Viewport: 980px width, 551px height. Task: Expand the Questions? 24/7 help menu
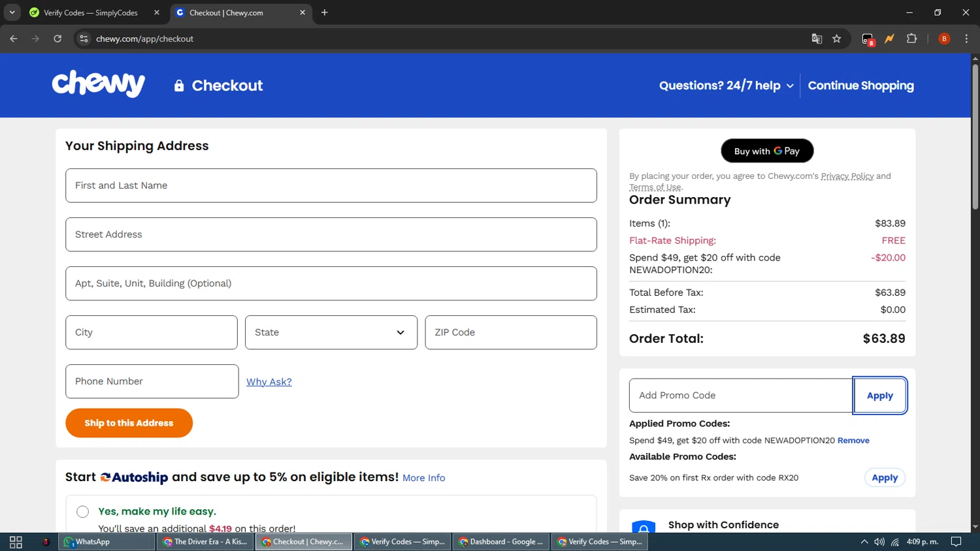click(726, 86)
